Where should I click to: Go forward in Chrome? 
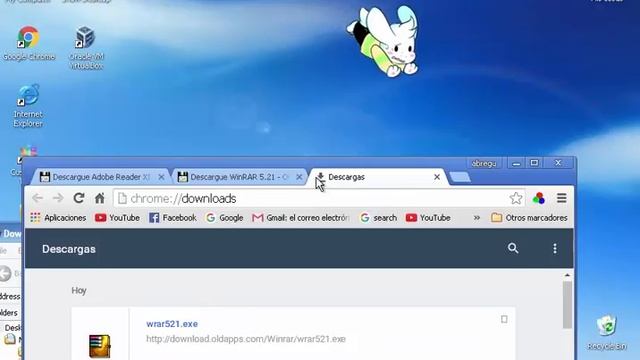coord(58,198)
